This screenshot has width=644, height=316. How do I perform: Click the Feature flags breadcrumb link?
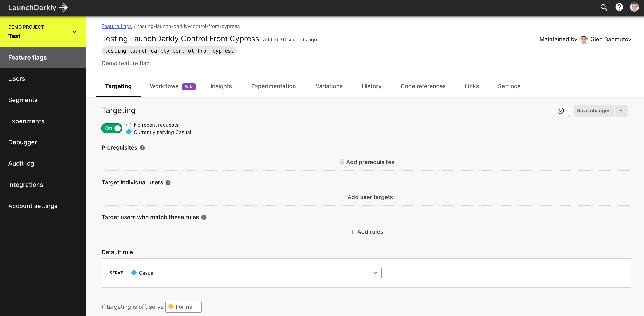[117, 26]
